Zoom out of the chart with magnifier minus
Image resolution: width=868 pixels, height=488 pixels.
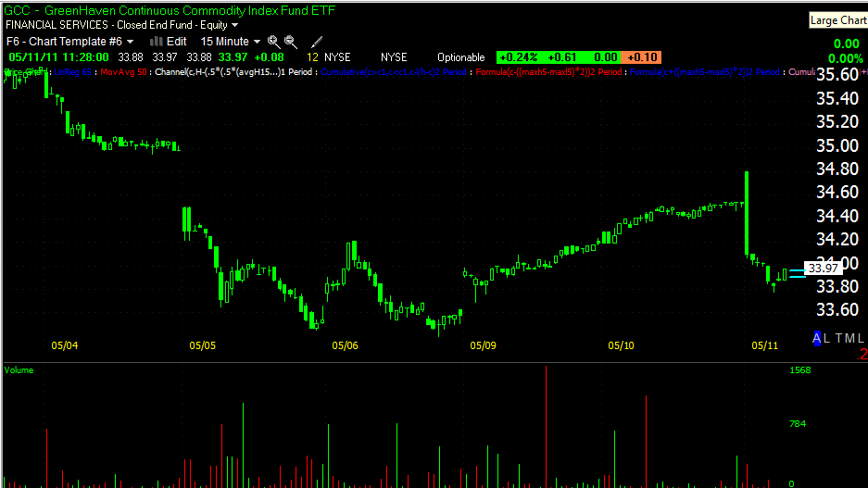point(291,42)
